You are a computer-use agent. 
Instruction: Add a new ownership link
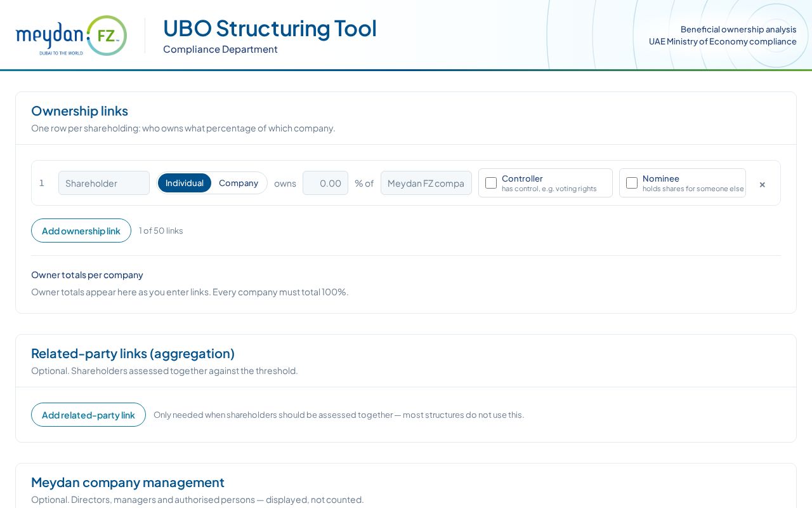81,231
